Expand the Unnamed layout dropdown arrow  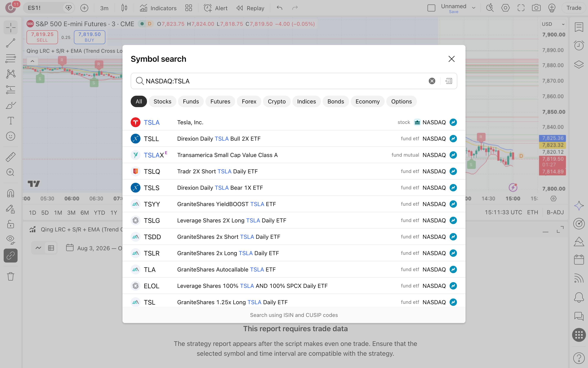[x=473, y=8]
